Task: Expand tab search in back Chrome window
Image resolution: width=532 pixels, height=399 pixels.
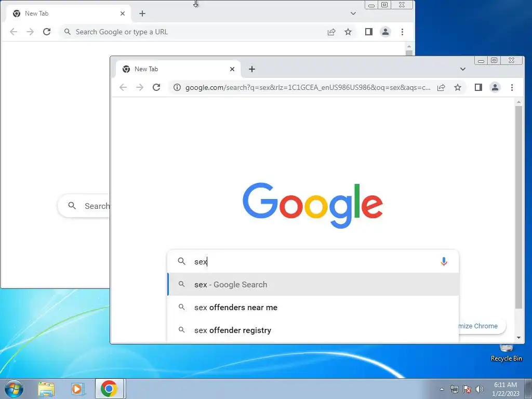Action: pos(353,14)
